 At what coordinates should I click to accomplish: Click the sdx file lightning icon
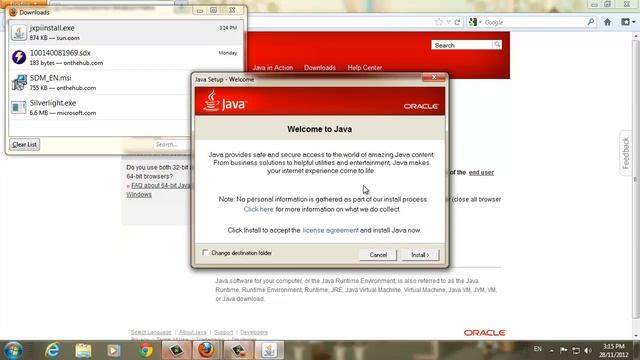19,57
